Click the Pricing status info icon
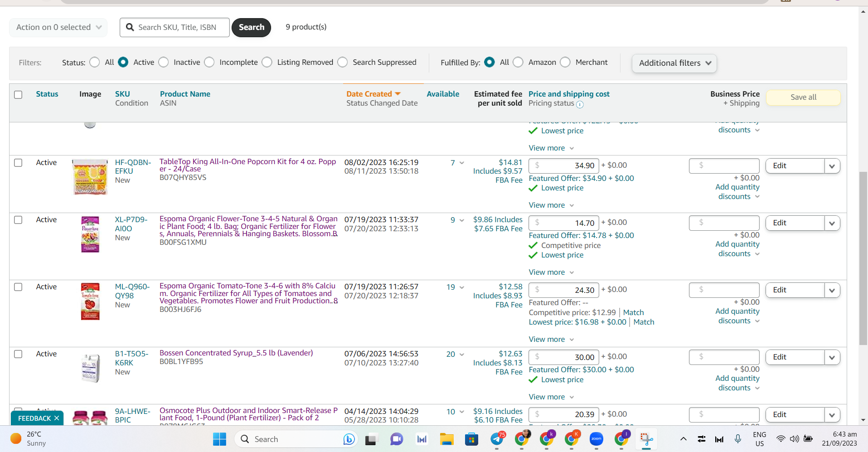This screenshot has width=868, height=452. pyautogui.click(x=580, y=104)
